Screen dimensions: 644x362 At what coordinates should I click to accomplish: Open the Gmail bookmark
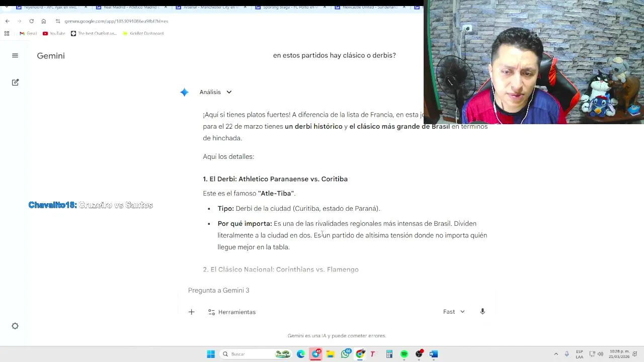28,33
